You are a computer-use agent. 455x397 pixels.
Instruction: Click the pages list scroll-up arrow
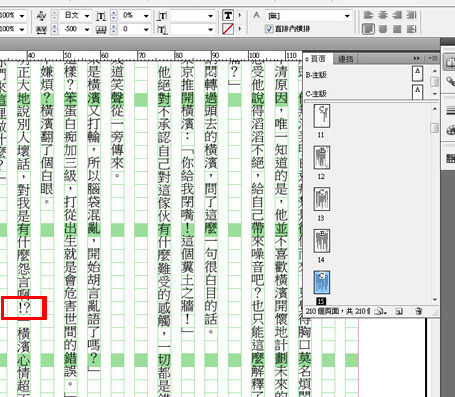click(x=434, y=109)
